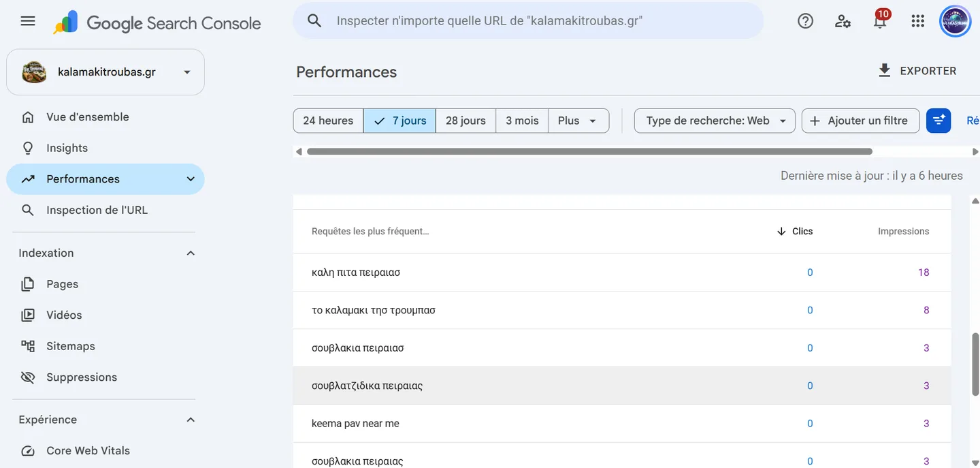Open the Help question mark icon
Screen dimensions: 980x468
click(x=805, y=21)
